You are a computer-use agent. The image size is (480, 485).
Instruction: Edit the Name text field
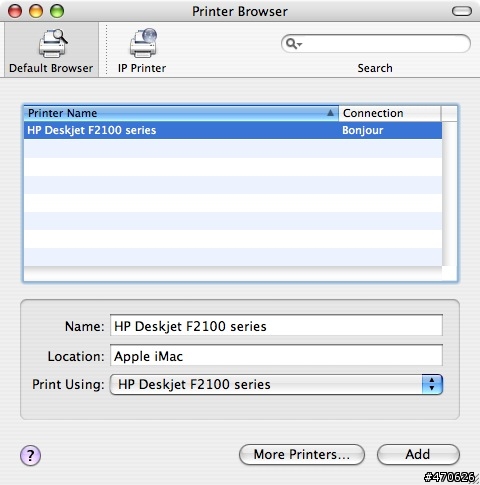click(x=276, y=325)
